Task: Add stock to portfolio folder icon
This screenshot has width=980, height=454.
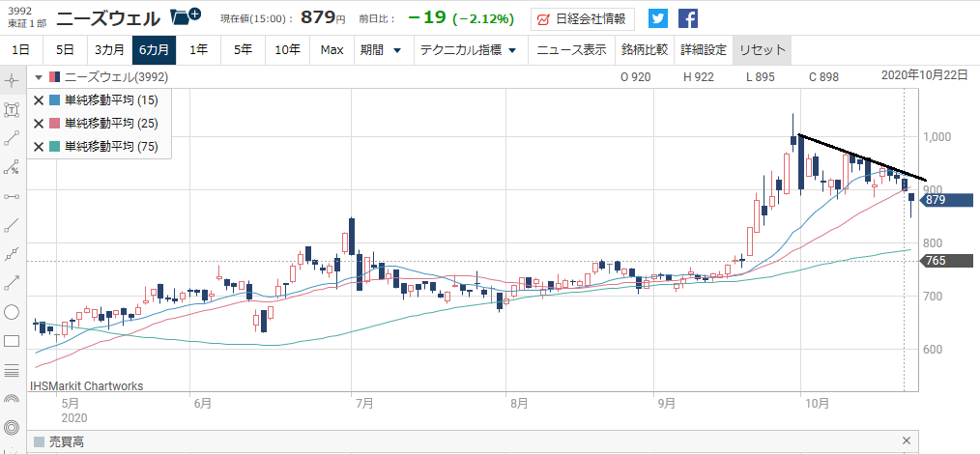Action: coord(186,16)
